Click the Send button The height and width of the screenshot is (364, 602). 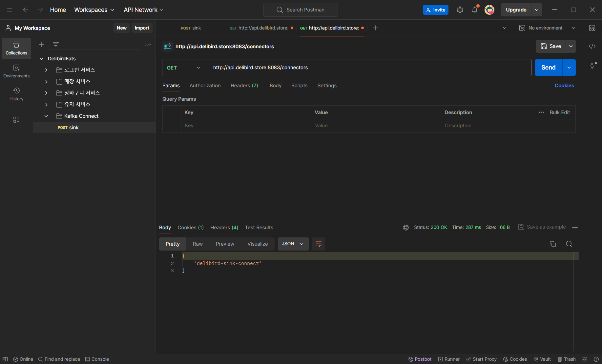click(x=549, y=68)
